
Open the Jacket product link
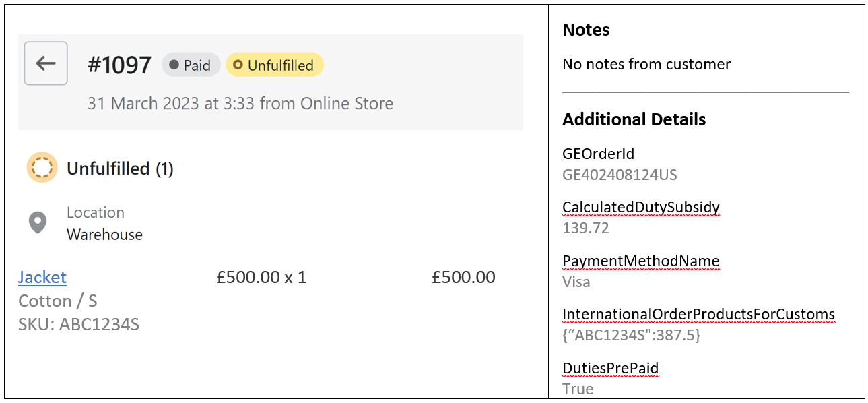(x=42, y=277)
